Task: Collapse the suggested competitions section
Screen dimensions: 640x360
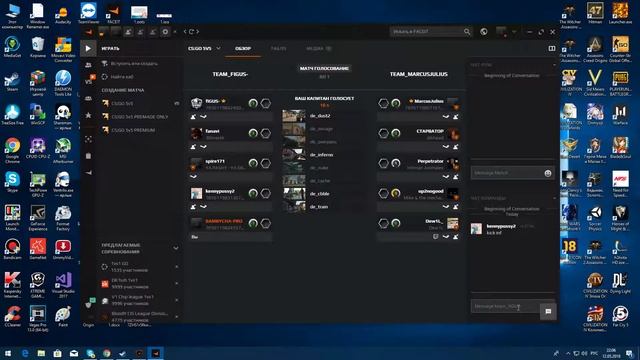Action: coord(176,248)
